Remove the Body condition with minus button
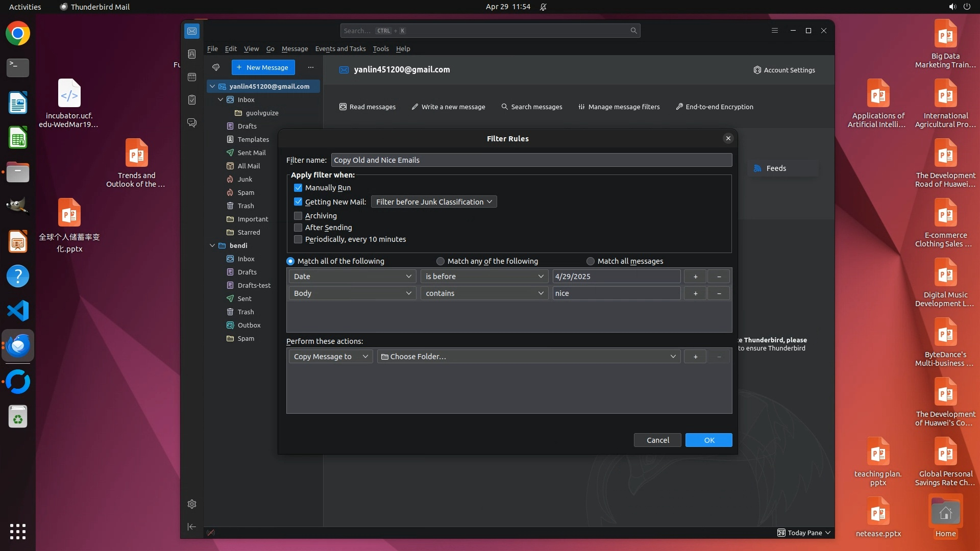Screen dimensions: 980x551 (719, 293)
